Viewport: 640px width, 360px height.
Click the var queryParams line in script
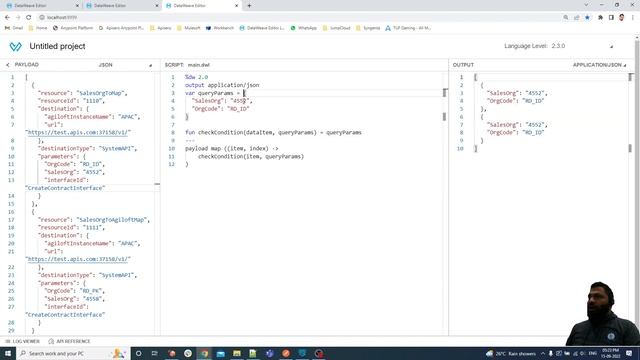click(215, 93)
